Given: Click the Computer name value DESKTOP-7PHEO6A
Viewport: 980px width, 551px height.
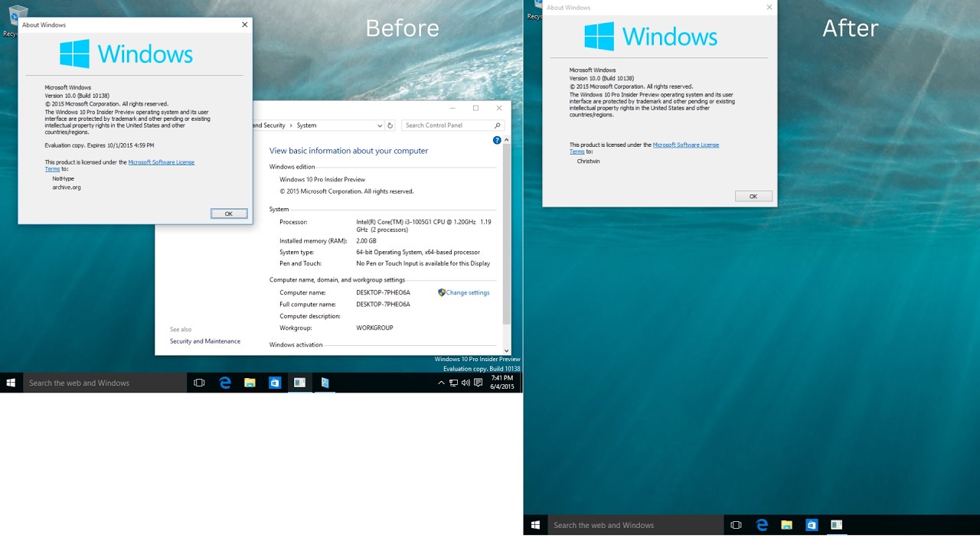Looking at the screenshot, I should (383, 292).
